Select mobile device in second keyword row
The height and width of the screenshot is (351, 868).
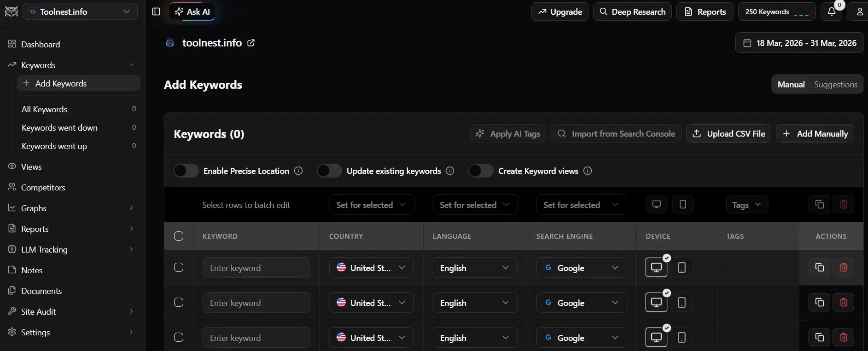[682, 302]
